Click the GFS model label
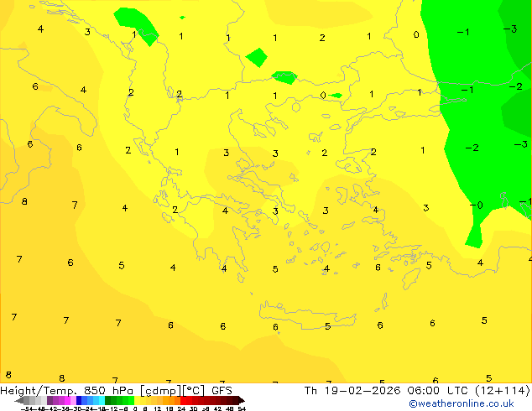 222,391
